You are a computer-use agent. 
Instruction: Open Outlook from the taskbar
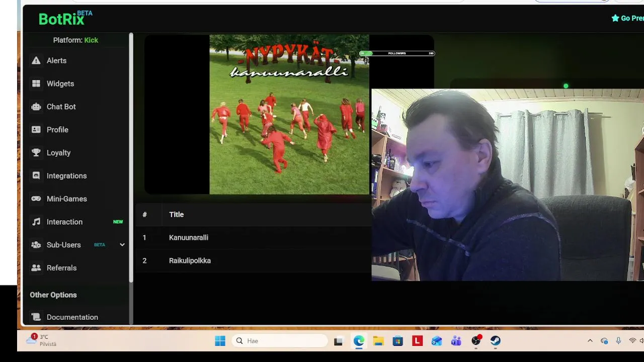[x=437, y=341]
